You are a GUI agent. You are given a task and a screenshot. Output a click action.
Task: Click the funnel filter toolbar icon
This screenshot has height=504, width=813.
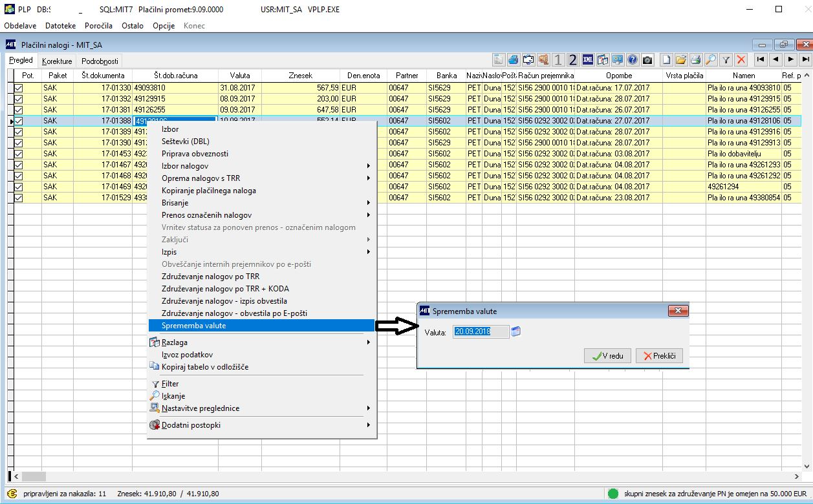coord(726,59)
